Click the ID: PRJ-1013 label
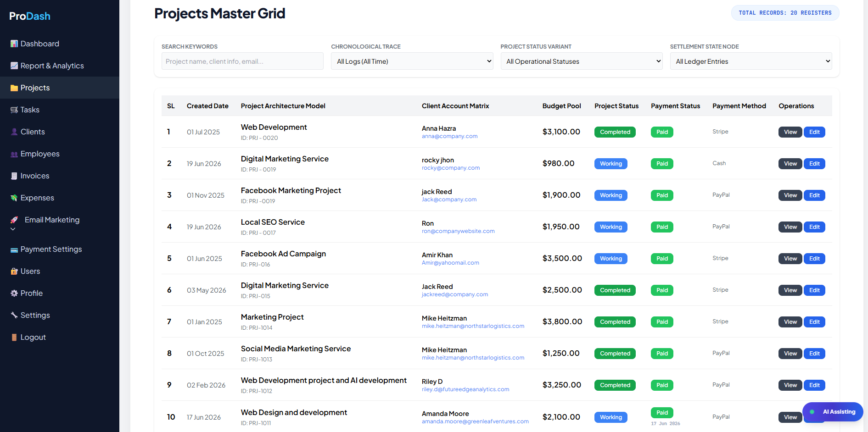This screenshot has height=432, width=868. [x=257, y=360]
